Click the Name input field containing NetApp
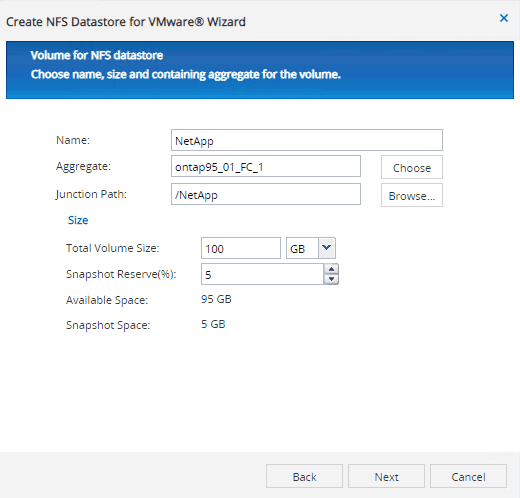The width and height of the screenshot is (520, 498). 307,140
